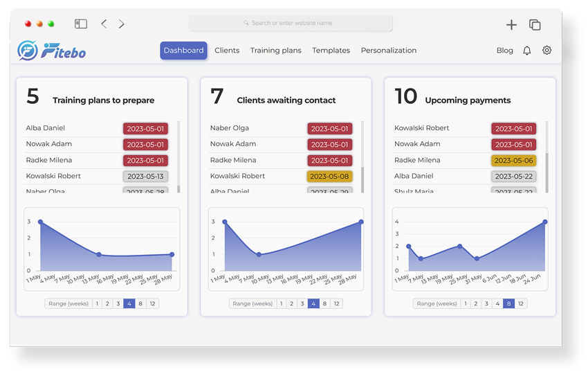Go forward with browser forward arrow
The height and width of the screenshot is (374, 588).
122,24
